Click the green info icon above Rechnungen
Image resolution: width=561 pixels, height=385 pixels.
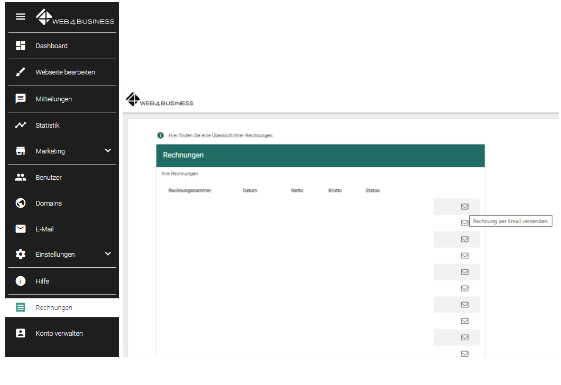coord(160,135)
